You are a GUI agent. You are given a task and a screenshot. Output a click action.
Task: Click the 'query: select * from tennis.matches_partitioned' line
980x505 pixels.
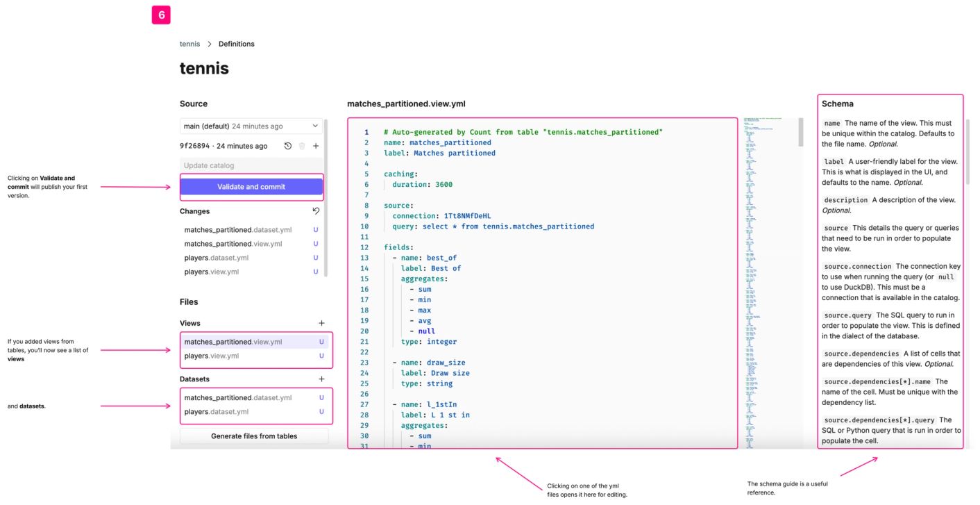[493, 226]
